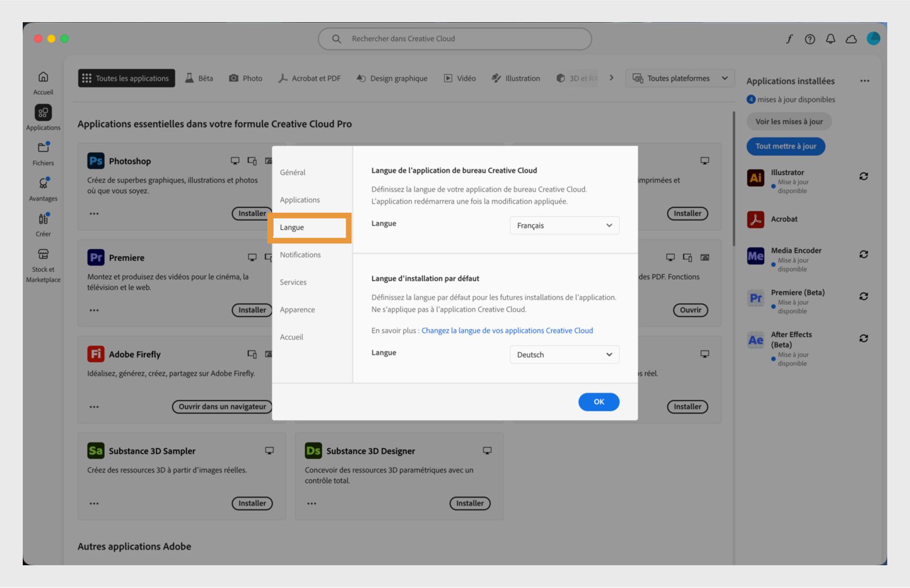Select the Applications preferences tab
This screenshot has width=910, height=588.
[x=300, y=200]
